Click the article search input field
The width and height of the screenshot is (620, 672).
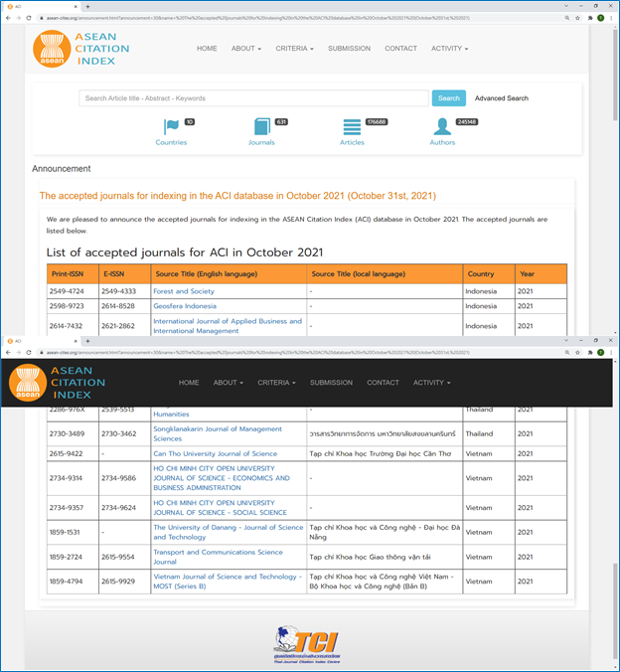click(x=253, y=98)
